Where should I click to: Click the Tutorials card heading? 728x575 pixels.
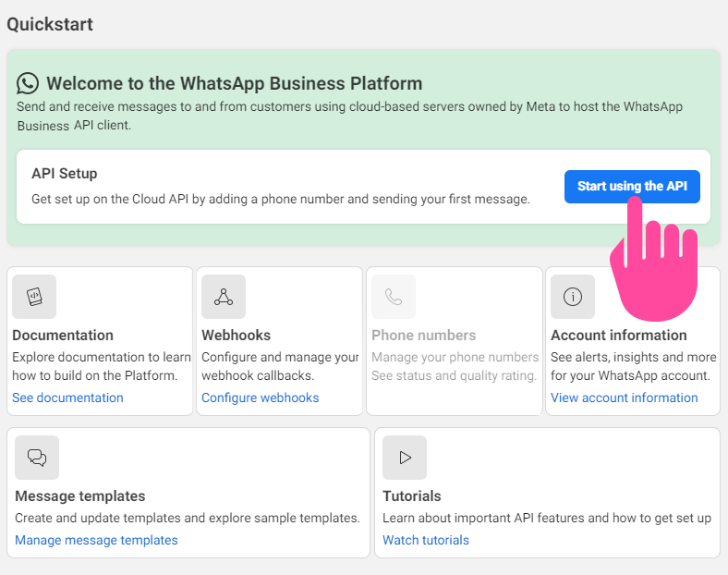[x=412, y=496]
